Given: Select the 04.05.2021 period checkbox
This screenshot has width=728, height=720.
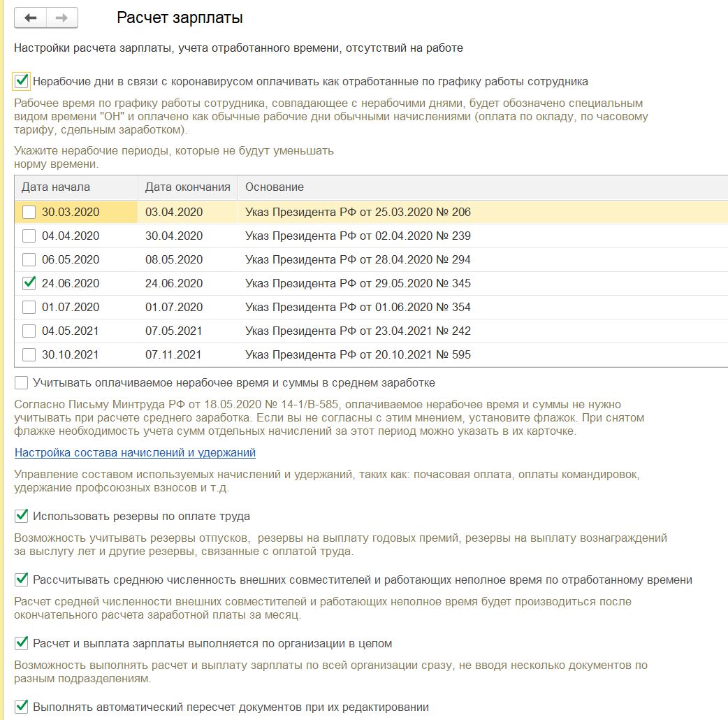Looking at the screenshot, I should pyautogui.click(x=29, y=331).
